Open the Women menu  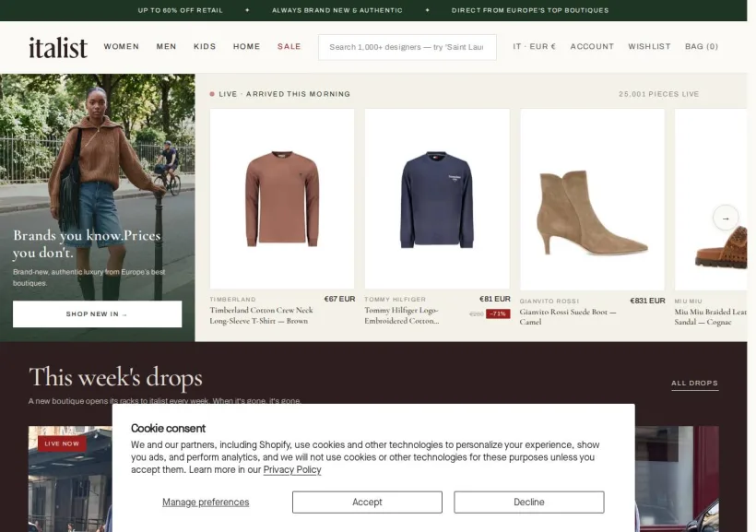pyautogui.click(x=122, y=47)
